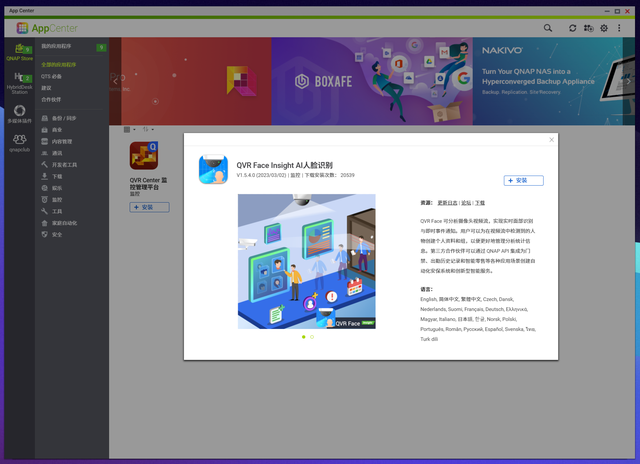Image resolution: width=640 pixels, height=464 pixels.
Task: Expand the grid view mode dropdown
Action: [130, 129]
